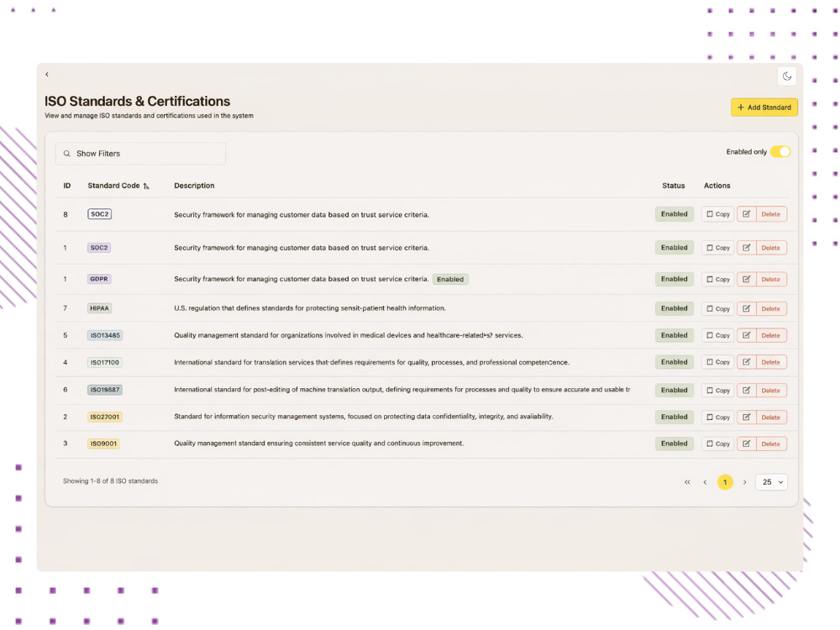The image size is (840, 630).
Task: Toggle dark mode with the moon icon
Action: click(x=786, y=76)
